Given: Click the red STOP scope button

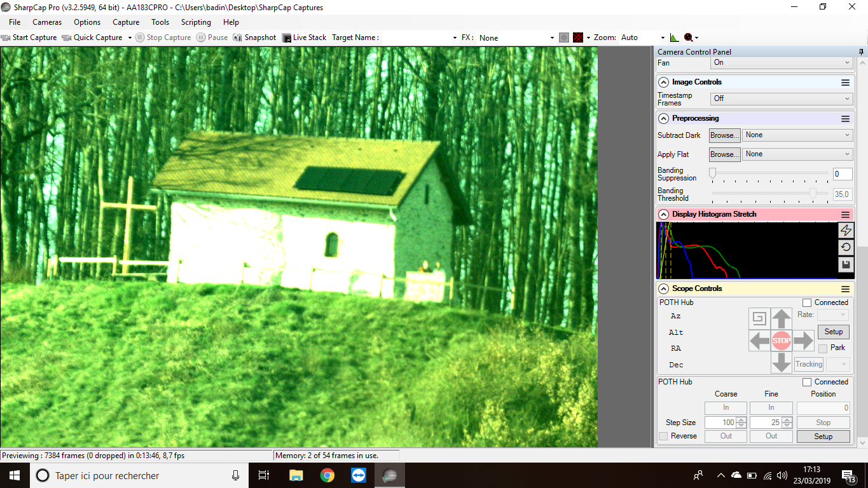Looking at the screenshot, I should [x=781, y=341].
